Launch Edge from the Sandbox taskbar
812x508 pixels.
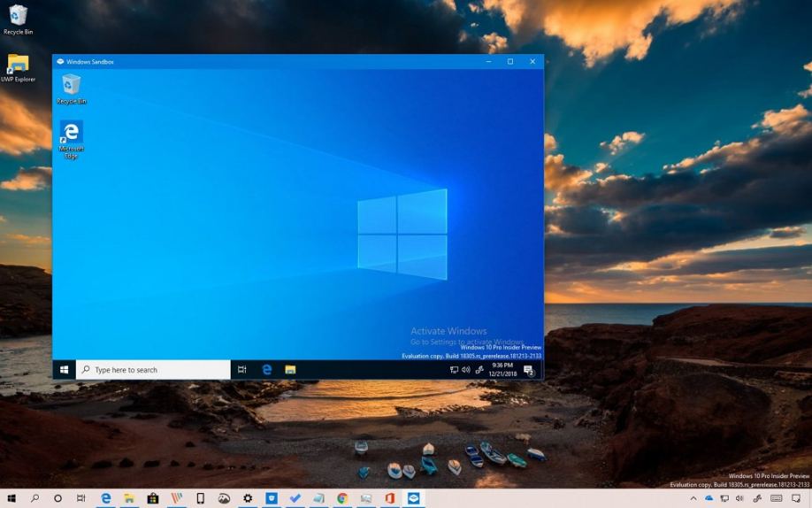click(266, 370)
